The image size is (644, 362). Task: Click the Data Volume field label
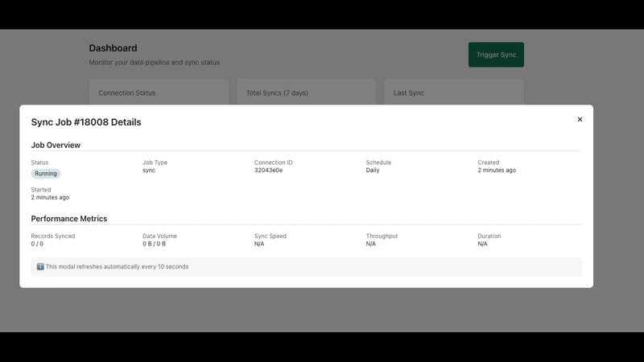159,236
